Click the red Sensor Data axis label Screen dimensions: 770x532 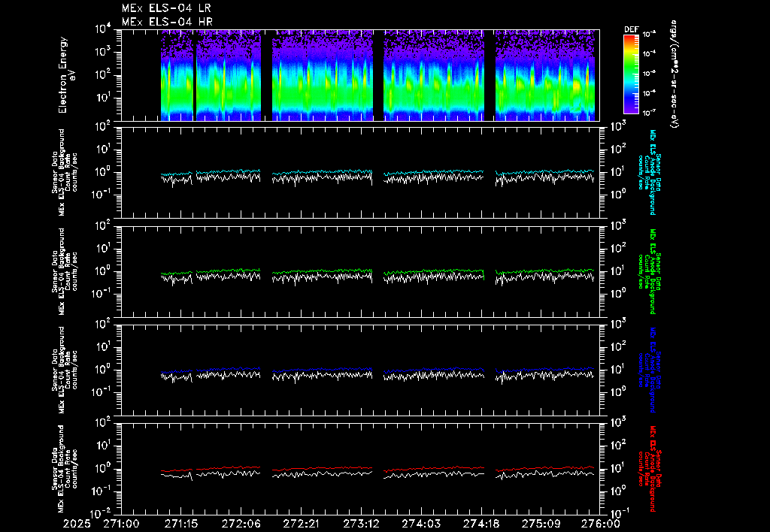click(x=649, y=469)
